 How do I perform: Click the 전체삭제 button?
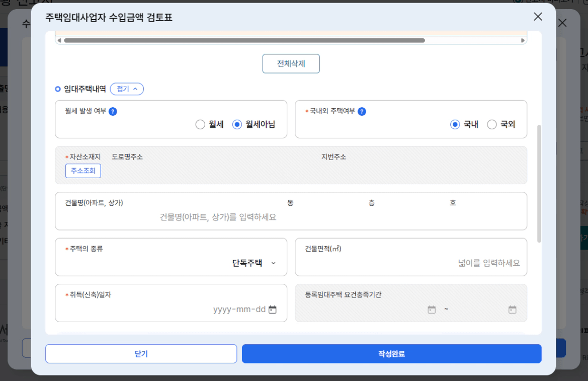(291, 64)
